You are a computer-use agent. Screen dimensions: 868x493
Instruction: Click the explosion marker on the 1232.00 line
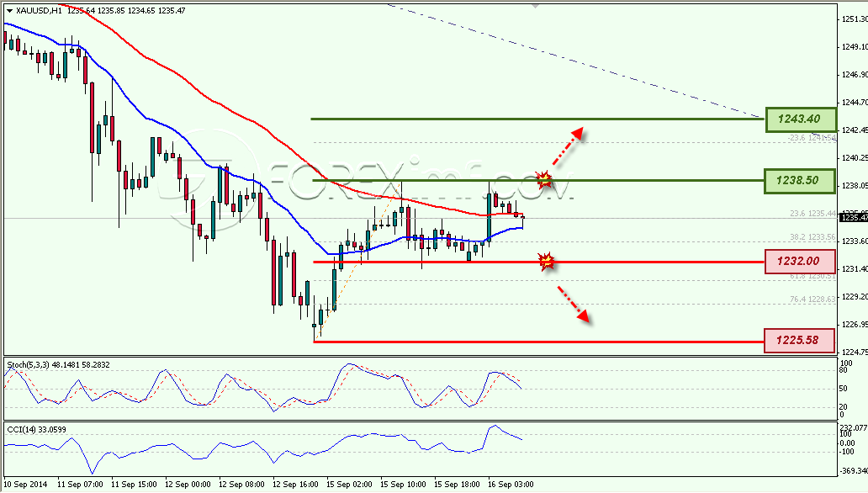coord(547,261)
